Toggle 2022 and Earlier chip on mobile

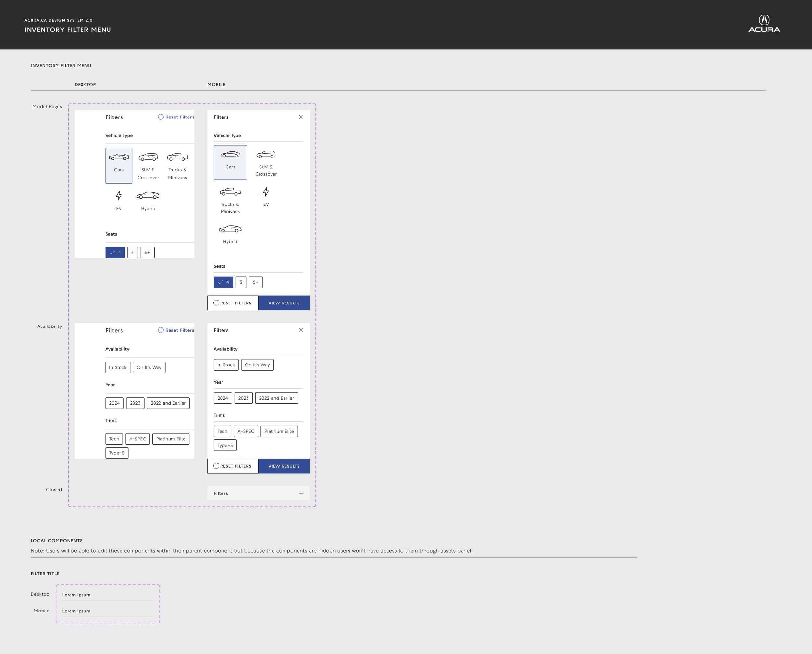tap(276, 398)
